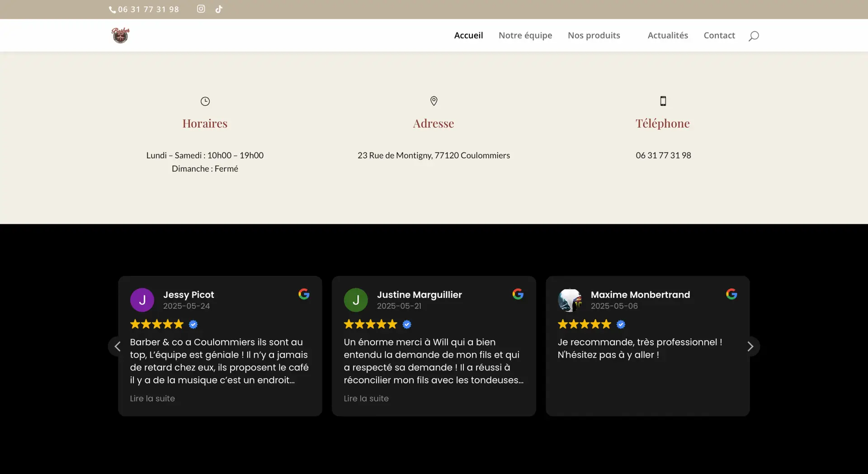Click the map pin icon above Adresse

tap(434, 101)
